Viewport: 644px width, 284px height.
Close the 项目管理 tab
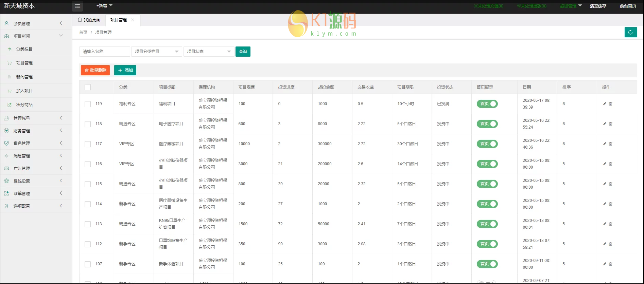[x=133, y=20]
